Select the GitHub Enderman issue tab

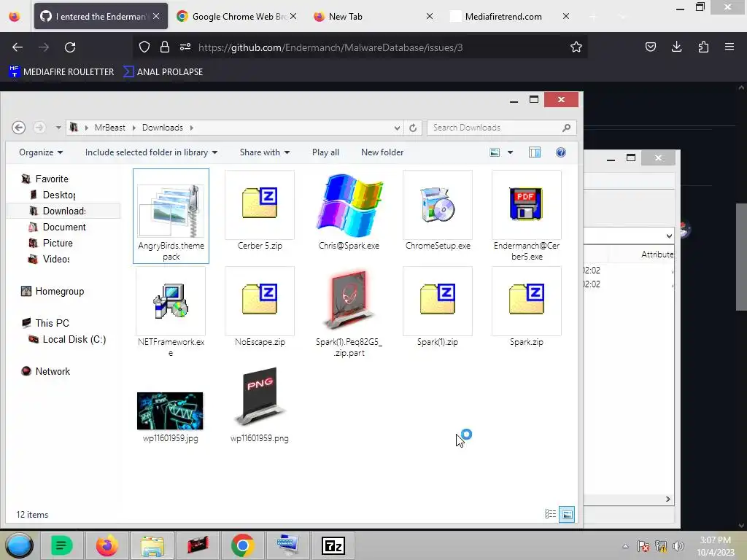click(x=101, y=16)
